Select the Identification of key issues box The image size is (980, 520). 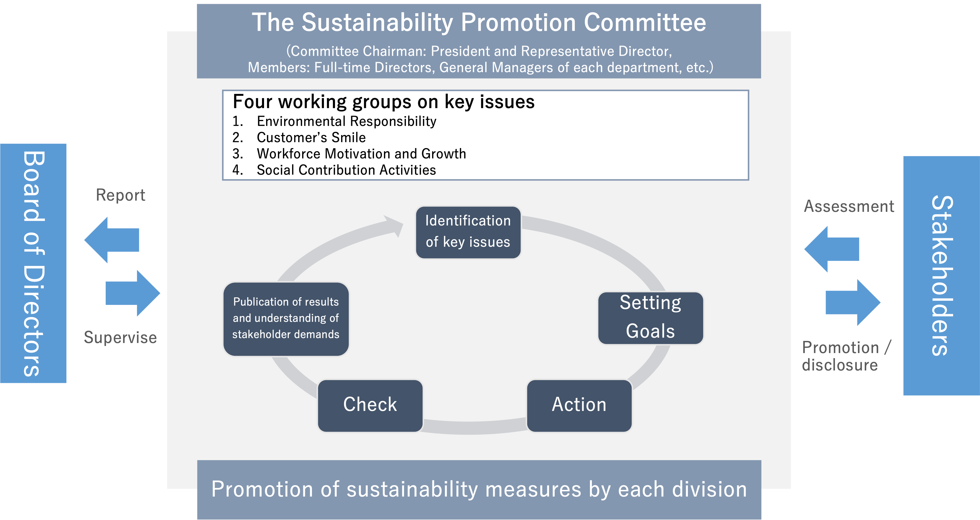click(468, 232)
